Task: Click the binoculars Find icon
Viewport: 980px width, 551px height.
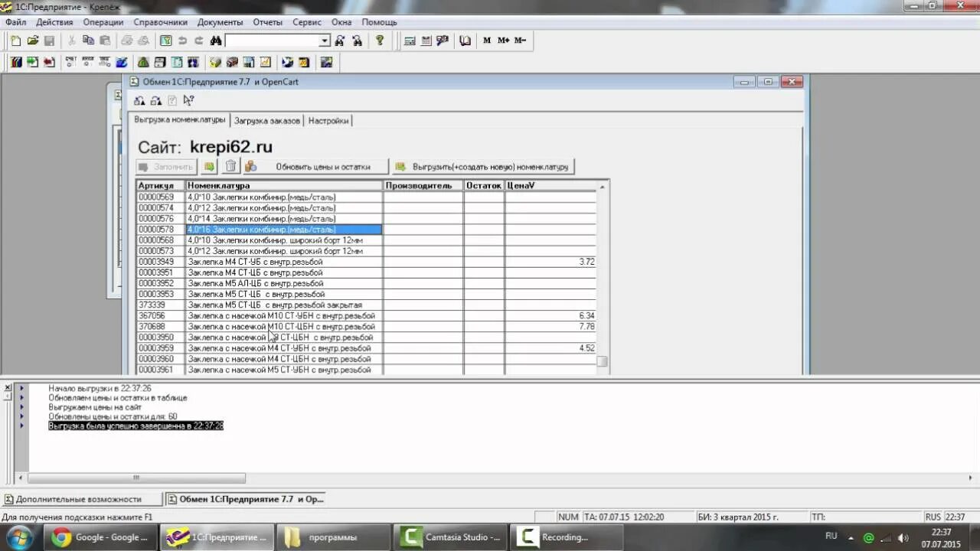Action: click(215, 41)
